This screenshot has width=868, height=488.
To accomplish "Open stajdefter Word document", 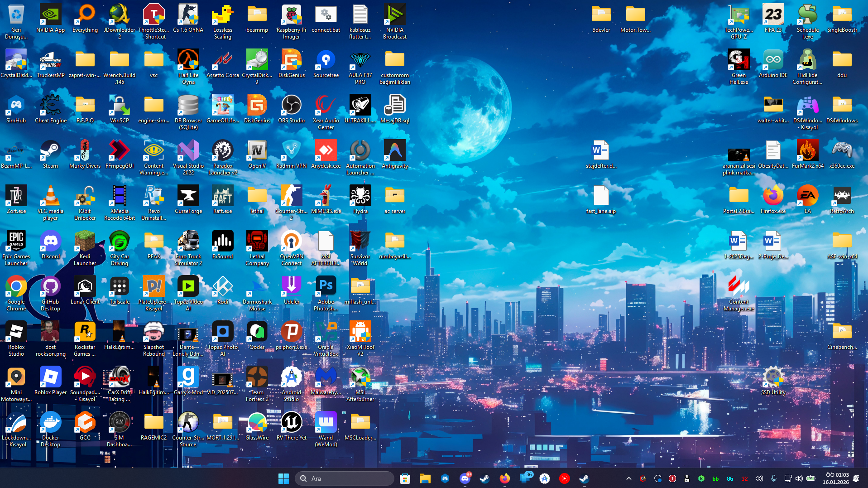I will [x=601, y=155].
